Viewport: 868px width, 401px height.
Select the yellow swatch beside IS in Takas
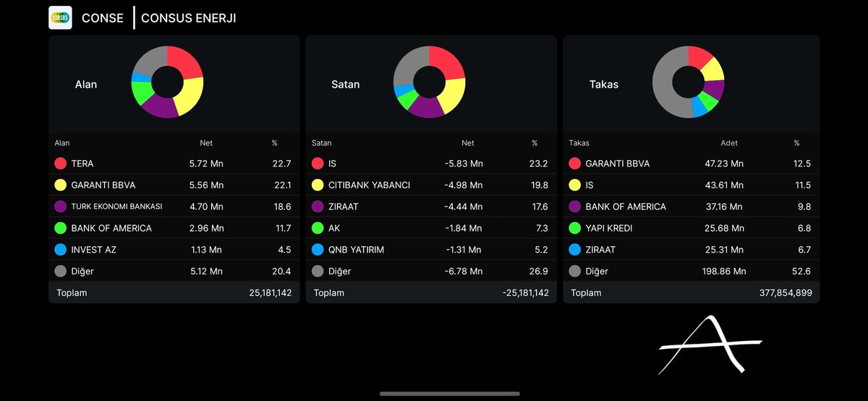[x=575, y=185]
